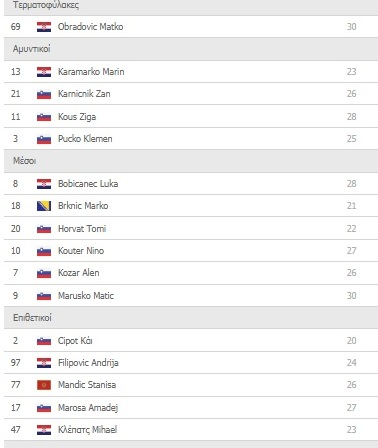Screen dimensions: 378x448
Task: Click Bosnia flag beside Brknic Marko
Action: [44, 206]
